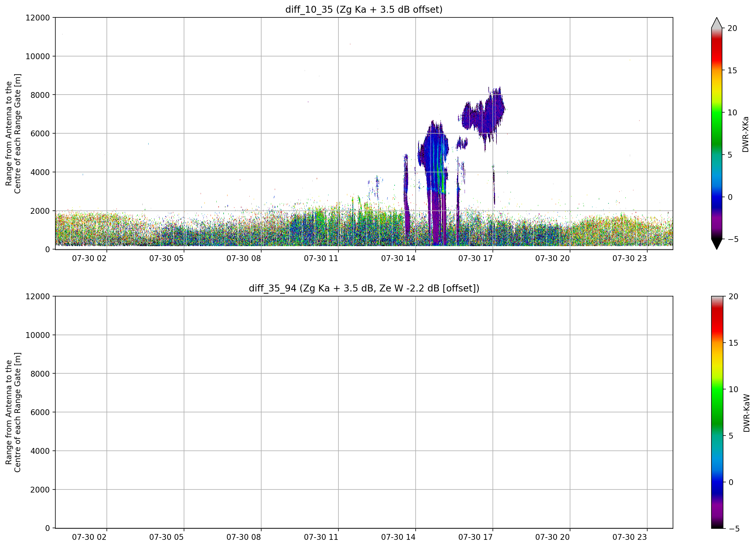Click the top plot y tick 6000
Viewport: 756px width, 547px height.
coord(40,134)
